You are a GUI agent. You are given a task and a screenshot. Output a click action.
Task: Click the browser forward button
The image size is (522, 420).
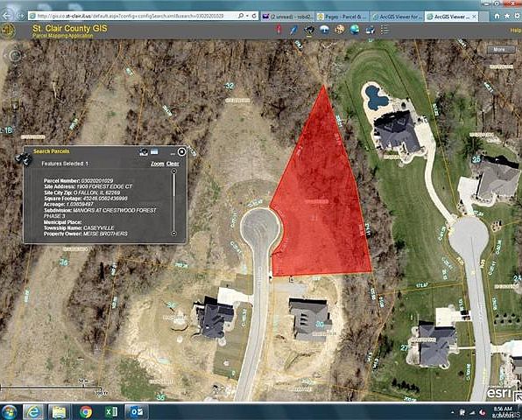(x=21, y=16)
